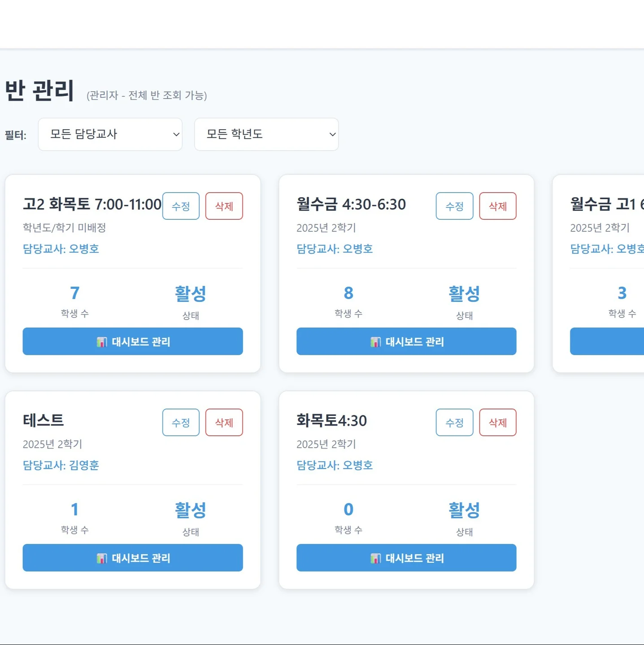Click the 활성 status label on the 화목토4:30 card
The height and width of the screenshot is (645, 644).
click(464, 509)
